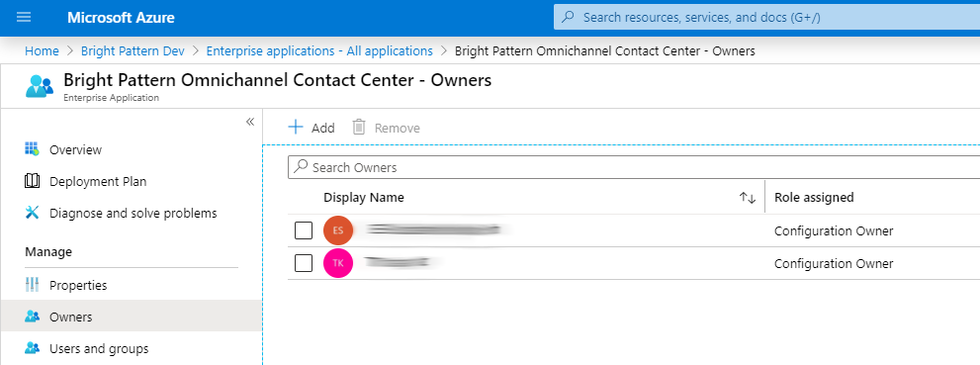Click the magnifier in Search Owners

coord(302,167)
